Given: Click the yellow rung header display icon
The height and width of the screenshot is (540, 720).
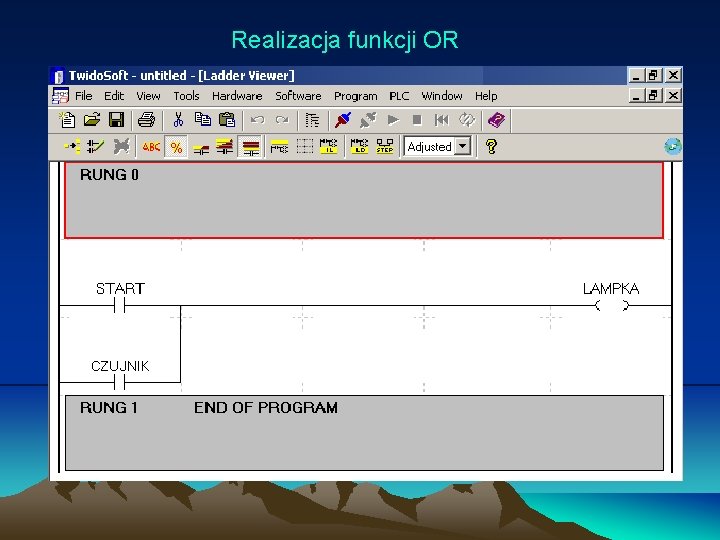Looking at the screenshot, I should click(279, 147).
